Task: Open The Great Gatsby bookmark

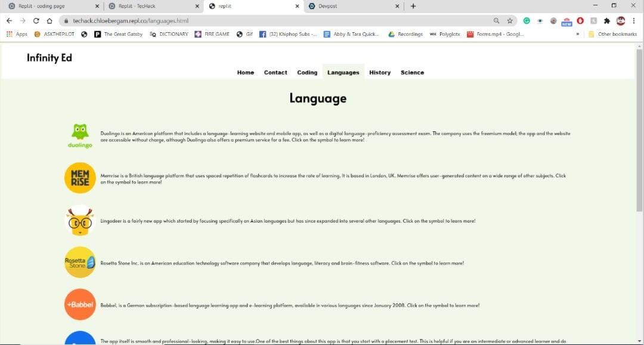Action: point(118,34)
